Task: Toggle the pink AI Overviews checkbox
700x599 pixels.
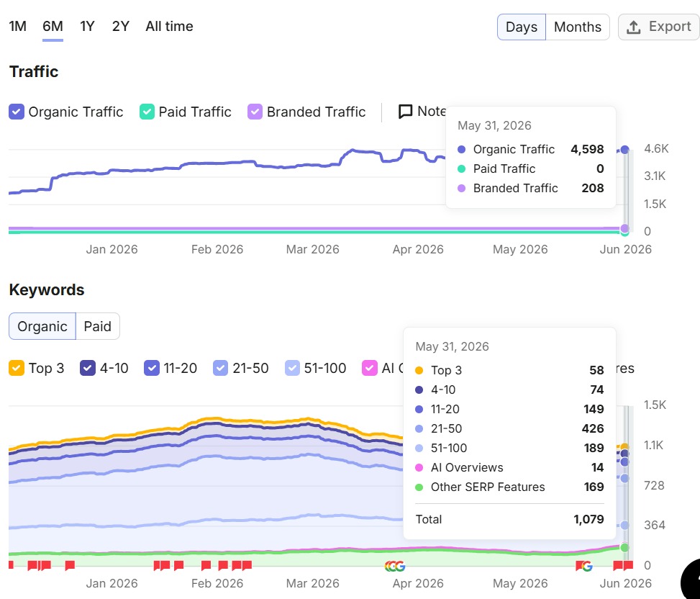Action: click(x=370, y=368)
